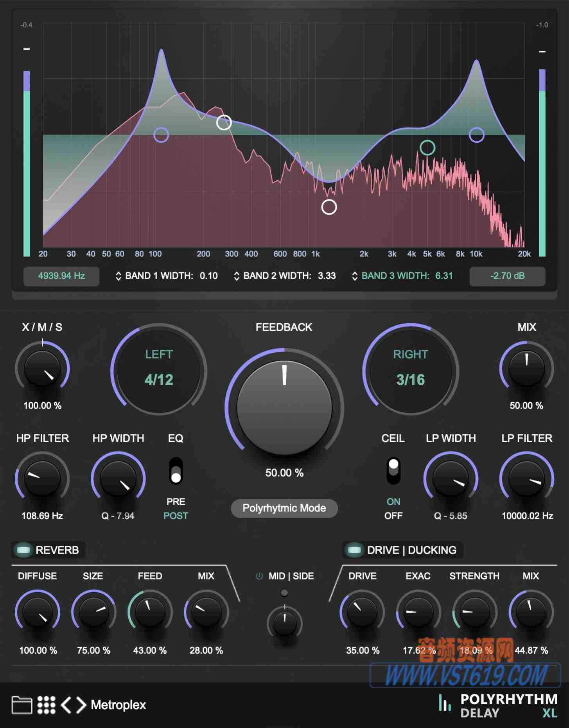Go to the next preset arrow

81,705
